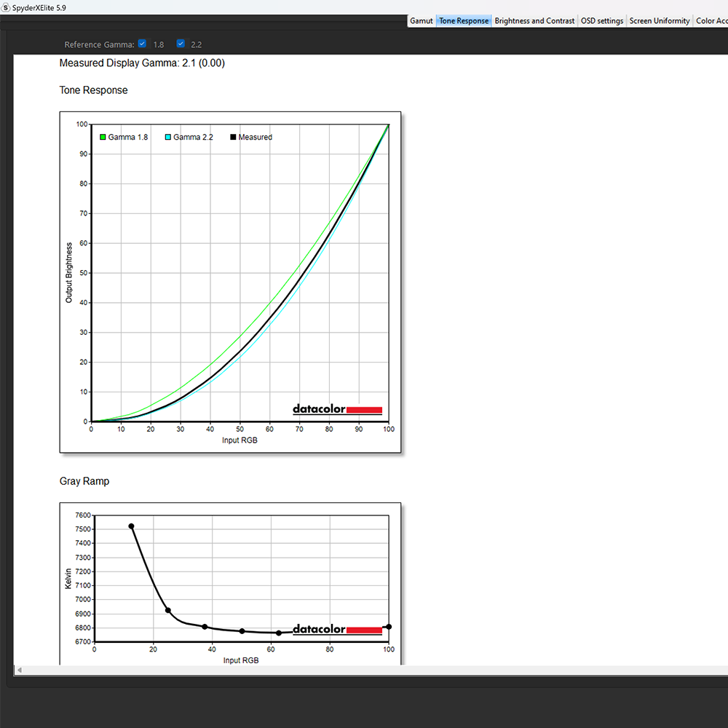The width and height of the screenshot is (728, 728).
Task: Click the datacolor logo in Gray Ramp chart
Action: click(338, 629)
